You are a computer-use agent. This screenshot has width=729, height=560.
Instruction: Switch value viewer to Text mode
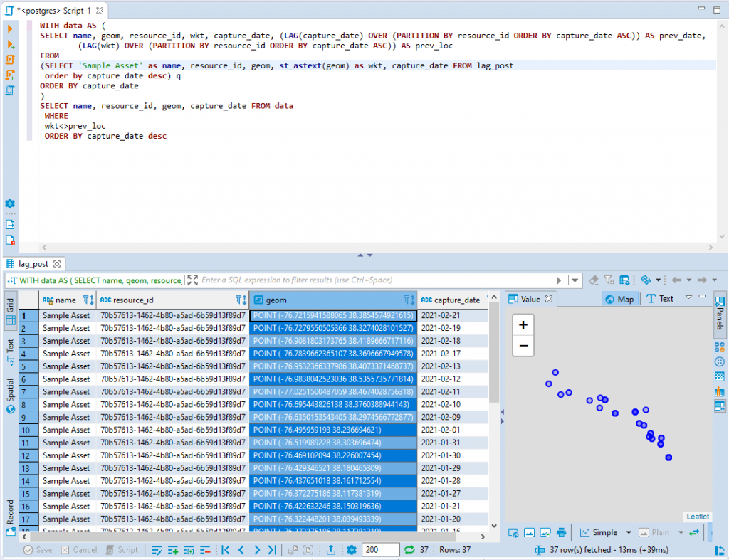point(660,299)
